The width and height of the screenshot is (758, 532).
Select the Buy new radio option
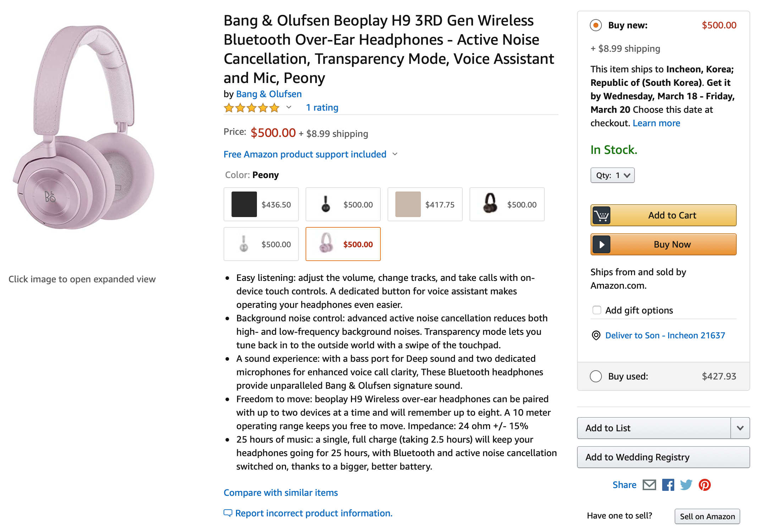click(x=596, y=25)
